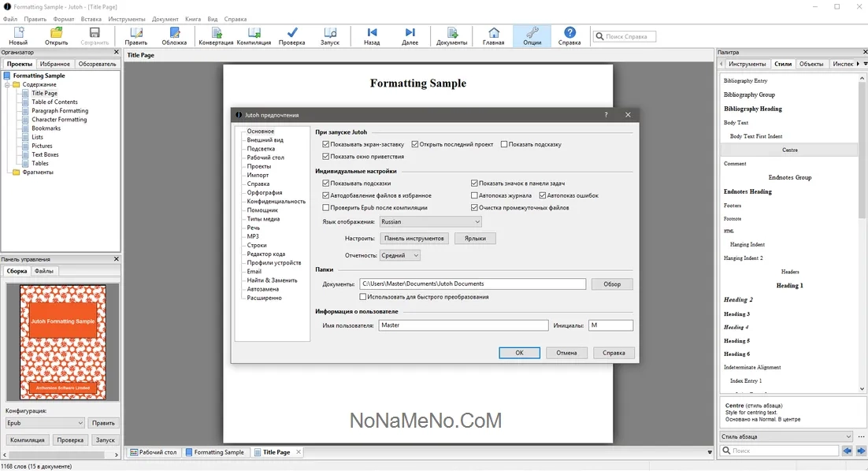Switch to the Объекты palette tab

click(811, 64)
